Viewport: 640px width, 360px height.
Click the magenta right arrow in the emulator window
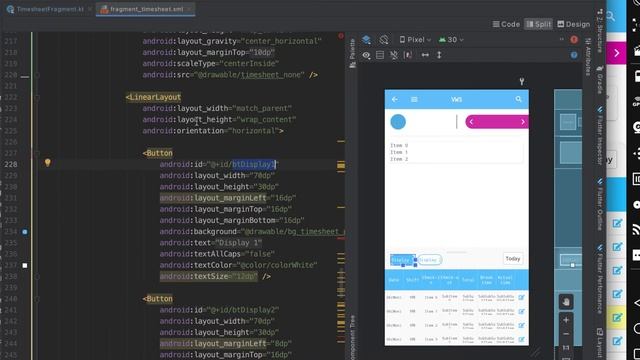click(x=617, y=53)
